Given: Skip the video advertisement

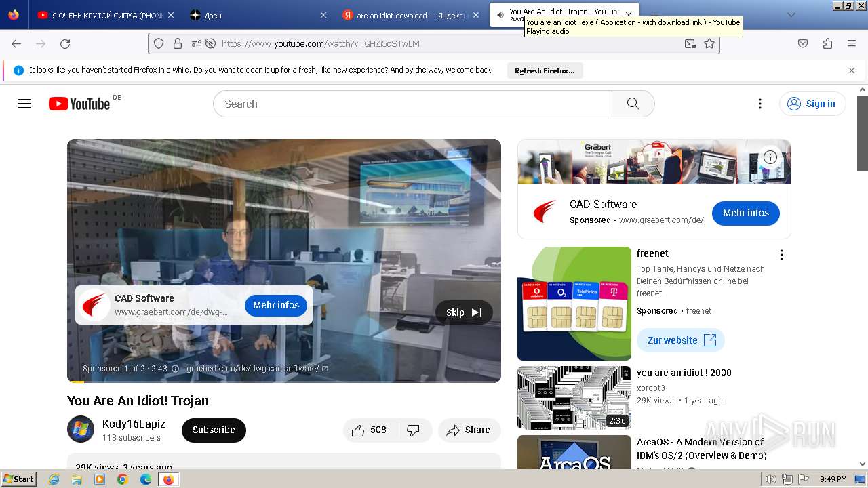Looking at the screenshot, I should point(464,312).
